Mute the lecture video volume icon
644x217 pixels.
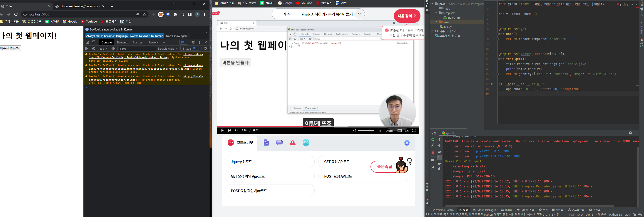pyautogui.click(x=354, y=130)
